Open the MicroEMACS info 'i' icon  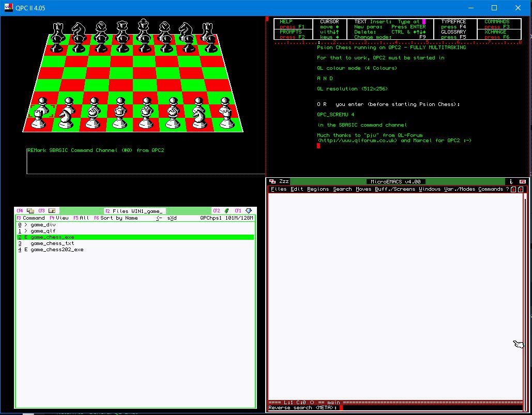[x=511, y=182]
